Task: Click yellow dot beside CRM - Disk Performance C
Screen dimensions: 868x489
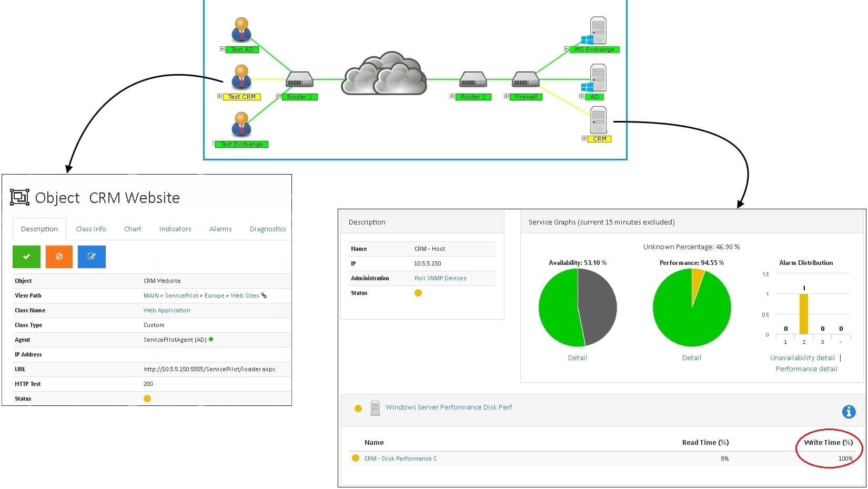Action: 356,458
